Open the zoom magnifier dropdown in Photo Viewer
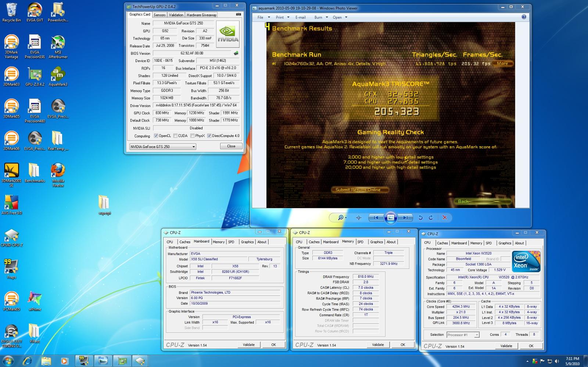The width and height of the screenshot is (588, 367). point(342,217)
